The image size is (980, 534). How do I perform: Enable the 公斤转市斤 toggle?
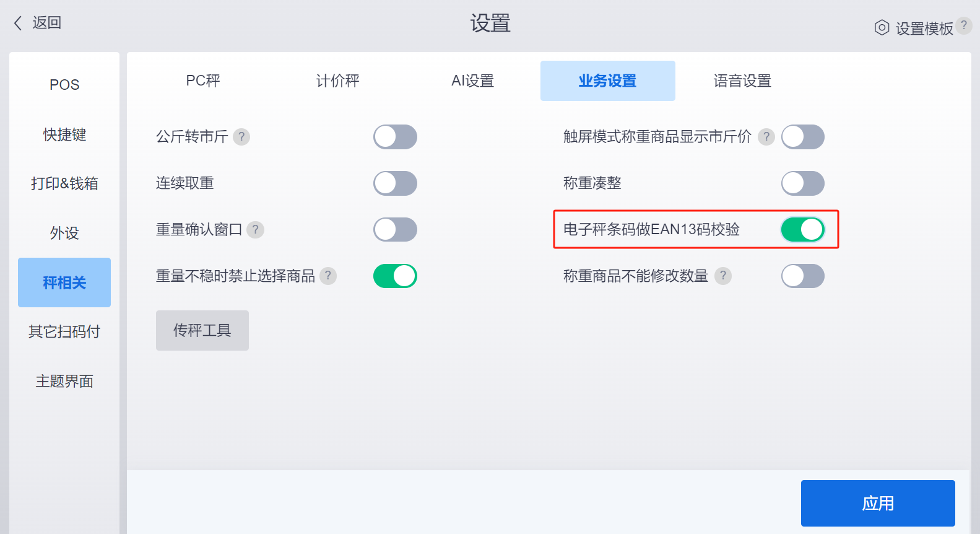click(x=395, y=137)
